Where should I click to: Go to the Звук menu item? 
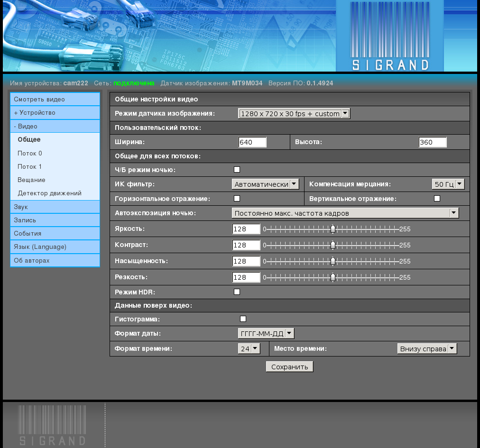(55, 207)
